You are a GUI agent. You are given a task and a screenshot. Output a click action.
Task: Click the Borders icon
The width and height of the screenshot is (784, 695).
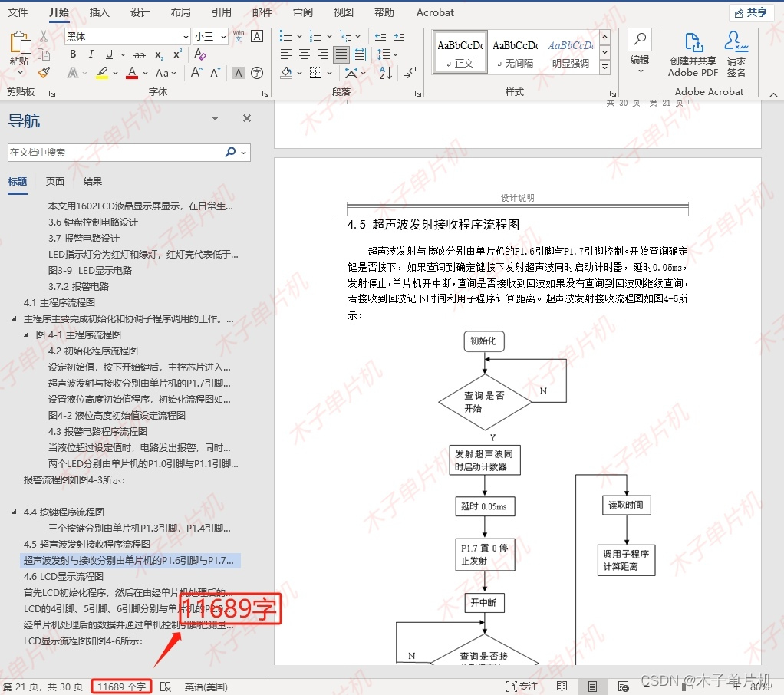click(x=315, y=73)
